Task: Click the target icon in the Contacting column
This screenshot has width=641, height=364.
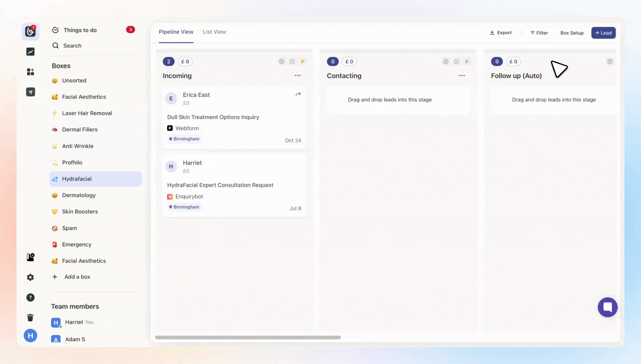Action: point(446,61)
